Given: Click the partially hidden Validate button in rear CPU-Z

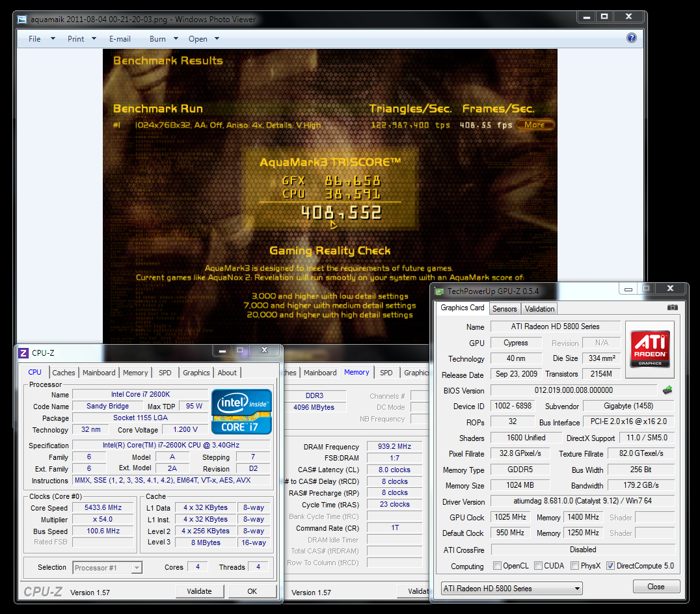Looking at the screenshot, I should coord(413,591).
